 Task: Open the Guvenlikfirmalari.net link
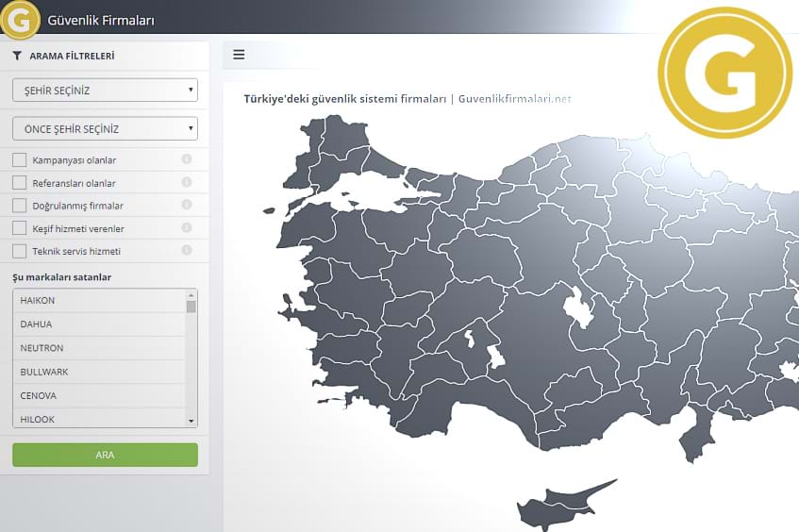(x=514, y=98)
